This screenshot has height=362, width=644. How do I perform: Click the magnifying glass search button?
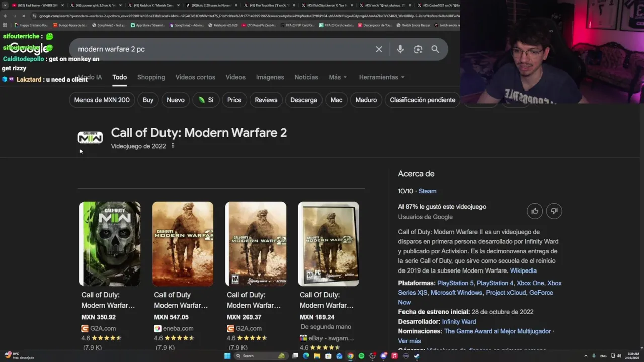tap(435, 49)
